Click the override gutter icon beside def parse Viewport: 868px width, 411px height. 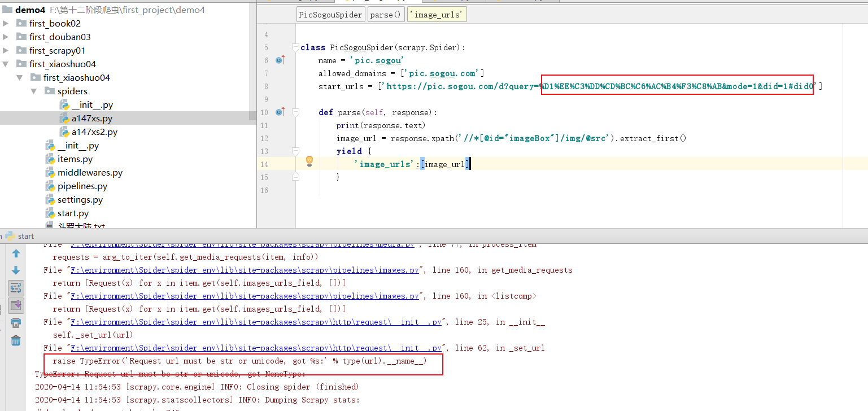(280, 112)
